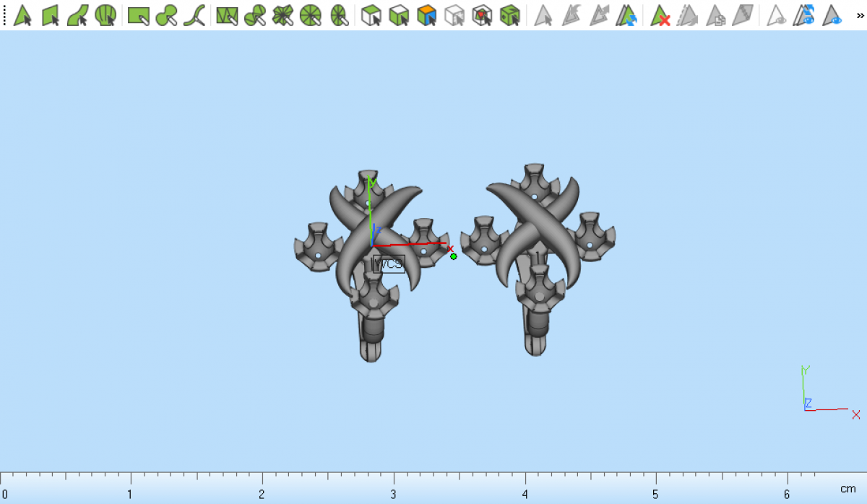Image resolution: width=867 pixels, height=504 pixels.
Task: Select the star-shaped triangle fan marking tool
Action: click(x=282, y=14)
